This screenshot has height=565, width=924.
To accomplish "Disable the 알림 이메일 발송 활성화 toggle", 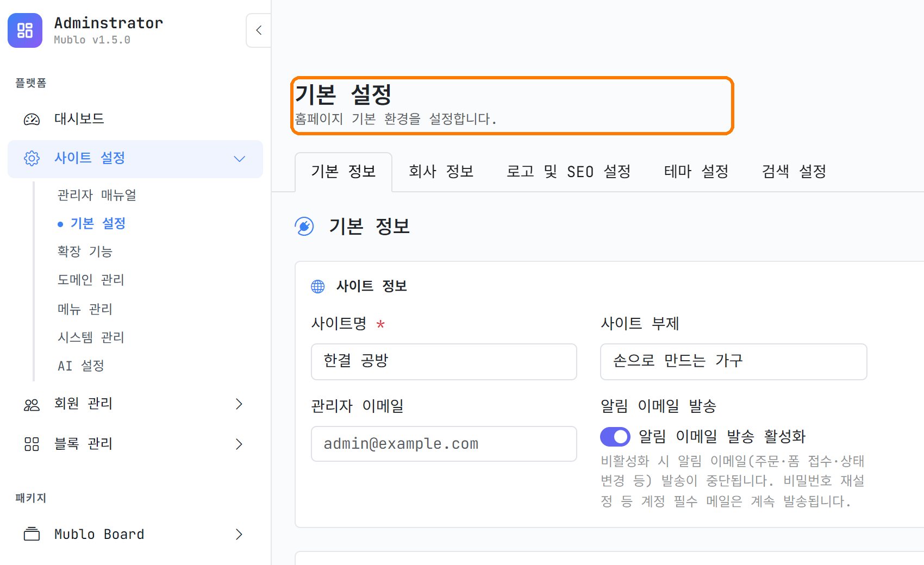I will pyautogui.click(x=615, y=436).
